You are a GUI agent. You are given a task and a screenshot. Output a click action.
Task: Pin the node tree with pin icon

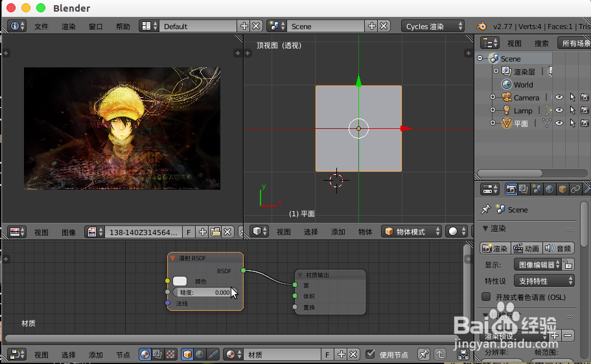click(424, 354)
